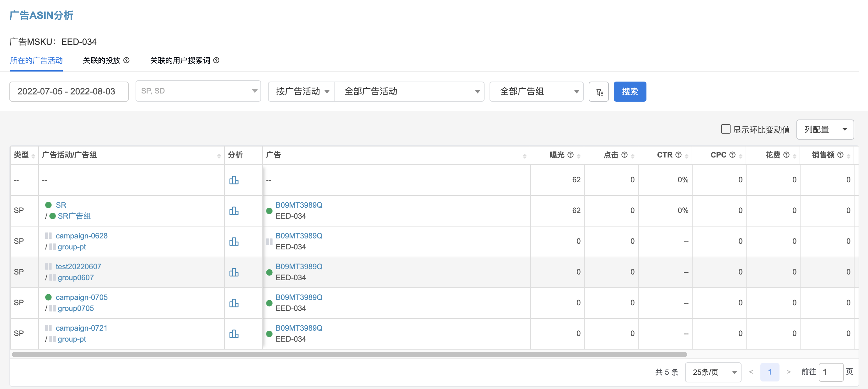Click the next page arrow

click(788, 372)
